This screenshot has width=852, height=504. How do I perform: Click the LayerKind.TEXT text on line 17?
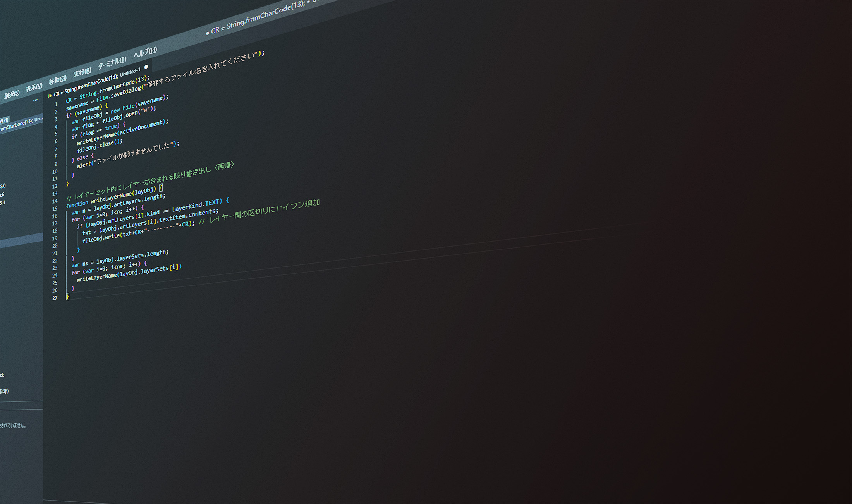coord(196,205)
